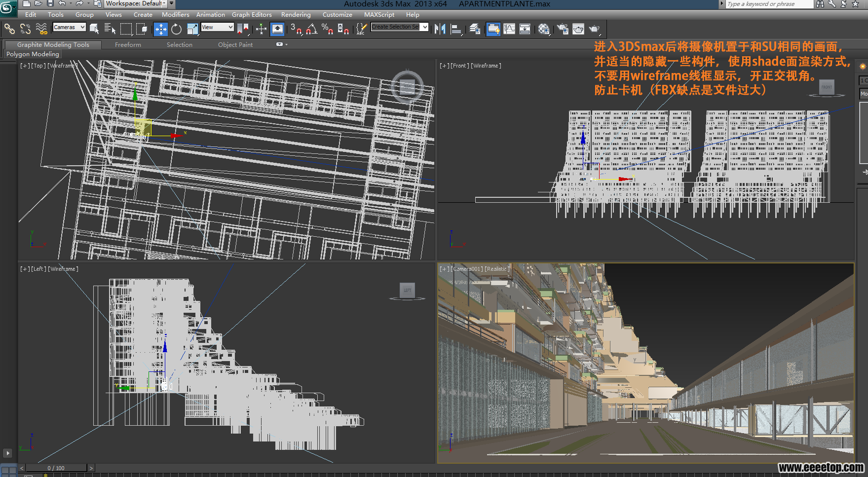This screenshot has width=868, height=477.
Task: Click the 0 / 100 time slider
Action: pos(56,468)
